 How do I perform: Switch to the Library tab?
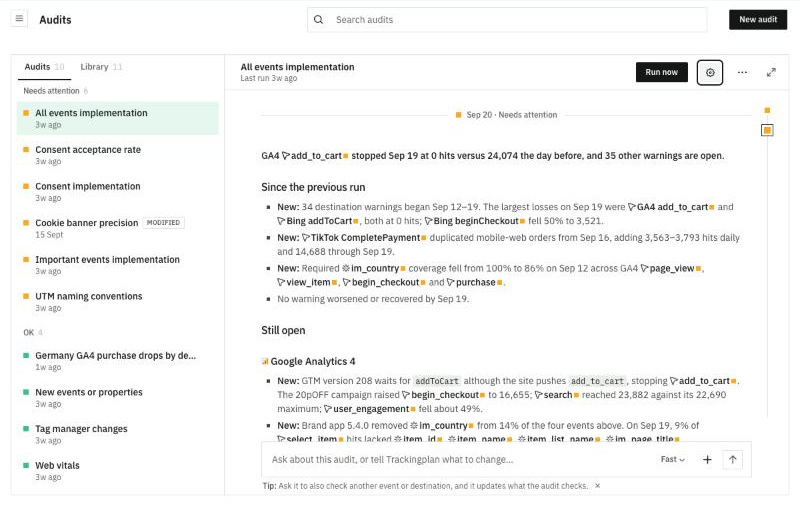(x=101, y=67)
